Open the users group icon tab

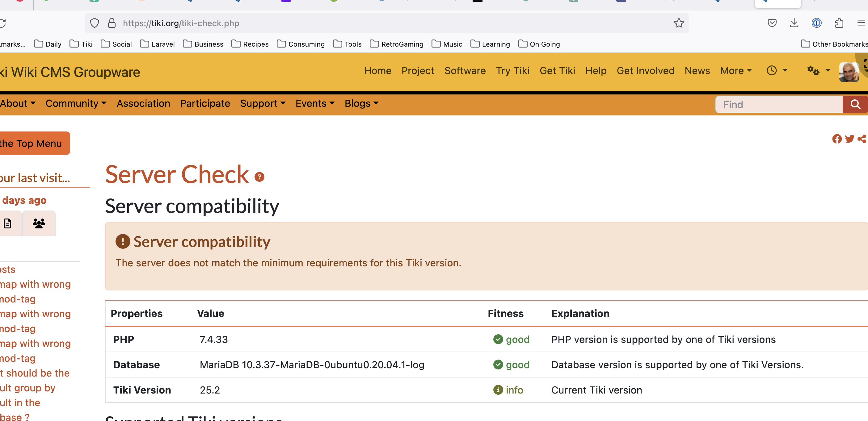click(39, 223)
